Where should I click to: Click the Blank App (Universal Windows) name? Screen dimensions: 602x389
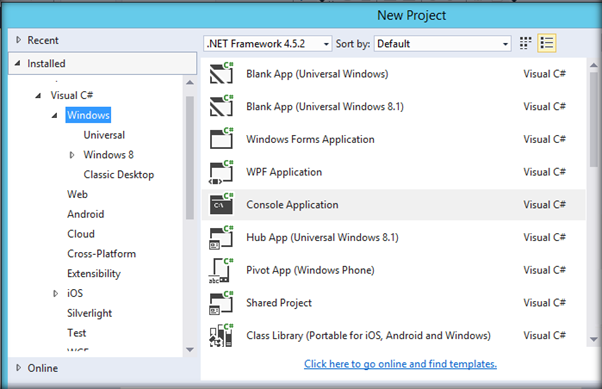click(317, 74)
